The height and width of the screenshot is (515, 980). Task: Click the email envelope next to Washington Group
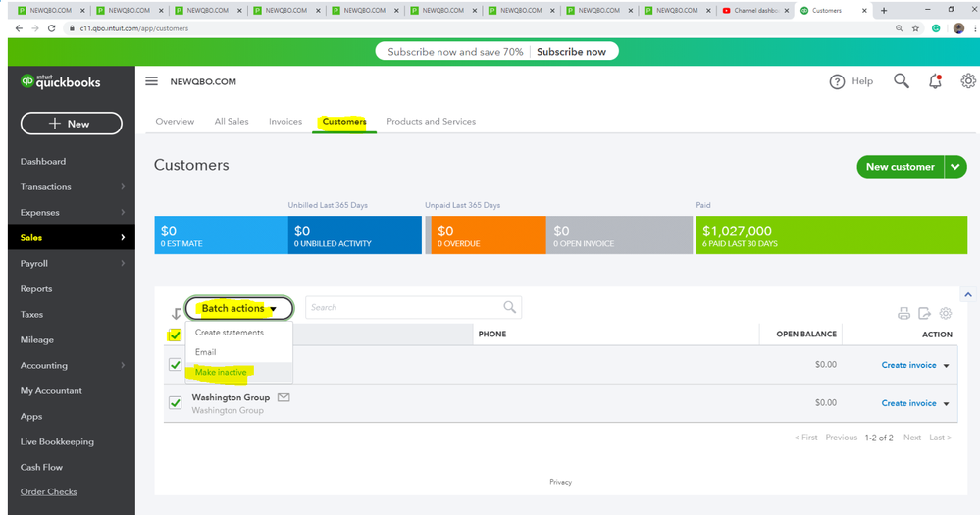click(284, 397)
